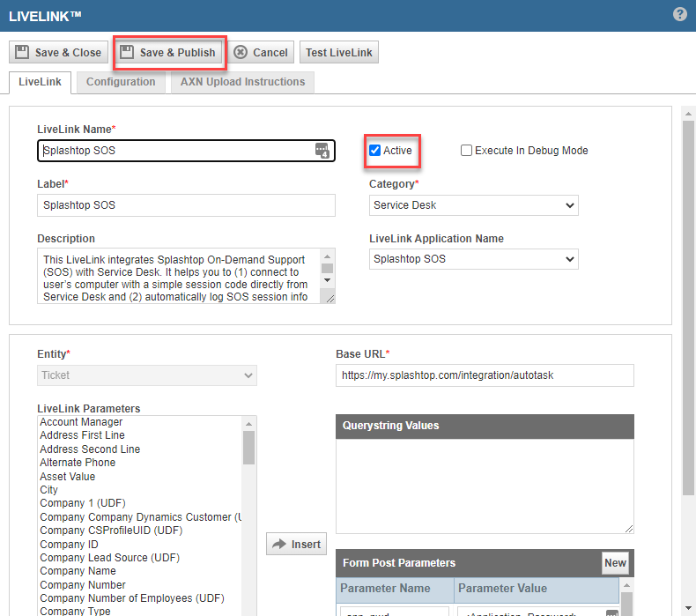The image size is (696, 616).
Task: Select Company Number parameter
Action: click(x=83, y=585)
